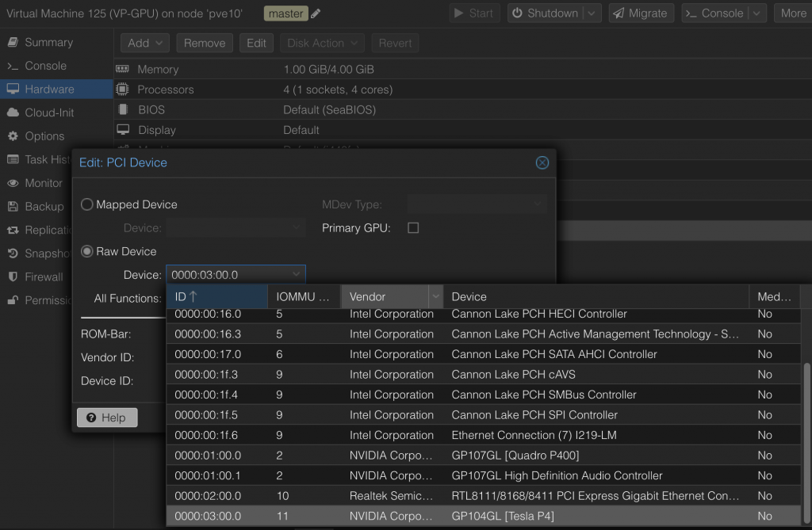Open the Add hardware dropdown
The image size is (812, 530).
pyautogui.click(x=144, y=43)
